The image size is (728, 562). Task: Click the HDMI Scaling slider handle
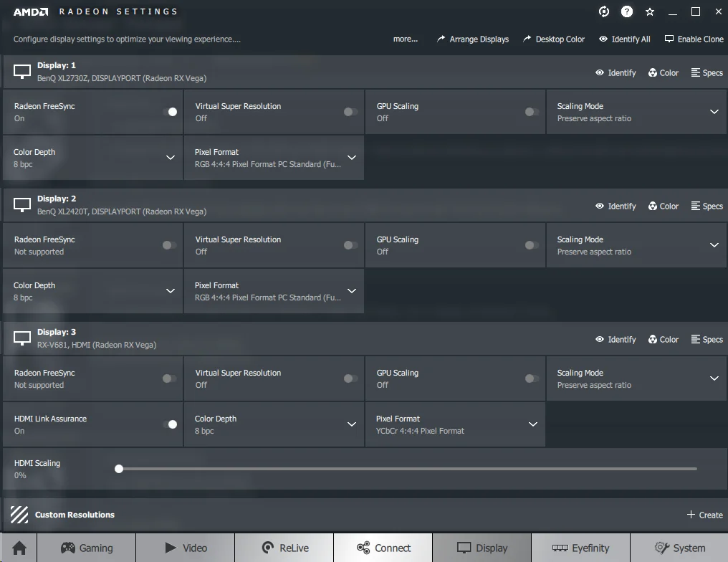(119, 469)
